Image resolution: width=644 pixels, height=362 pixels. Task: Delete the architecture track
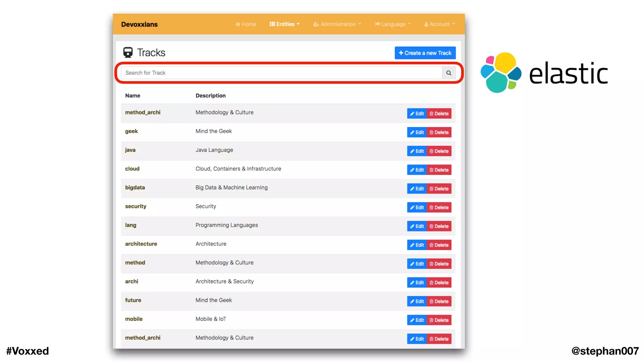pos(439,245)
